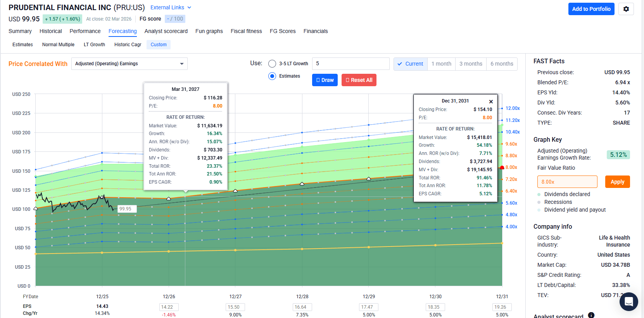Click the 5.12% growth rate swatch
Image resolution: width=644 pixels, height=318 pixels.
[x=618, y=155]
